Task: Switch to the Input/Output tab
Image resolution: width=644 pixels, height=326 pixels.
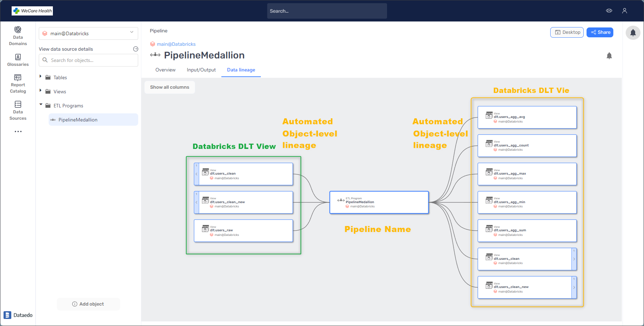Action: [201, 70]
